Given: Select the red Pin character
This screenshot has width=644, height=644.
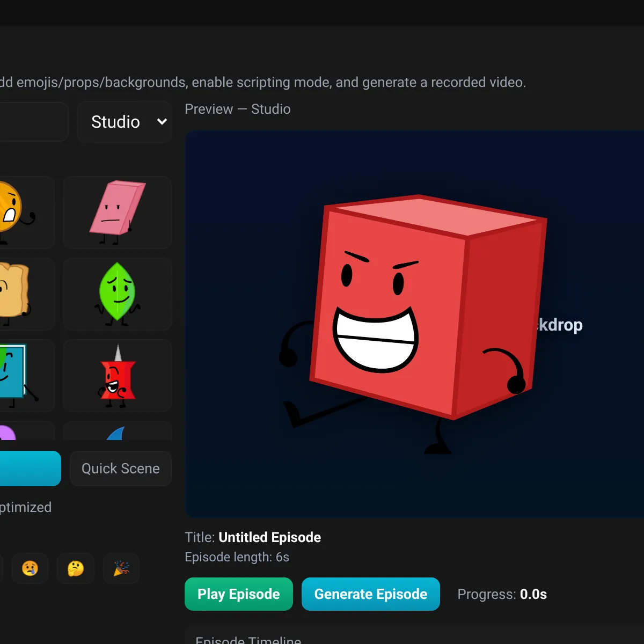Looking at the screenshot, I should [118, 376].
